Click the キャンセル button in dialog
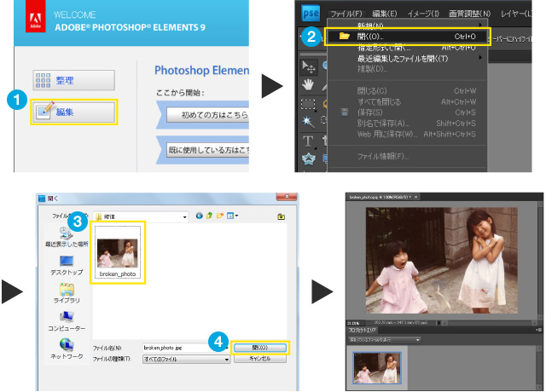546x392 pixels. [x=259, y=359]
